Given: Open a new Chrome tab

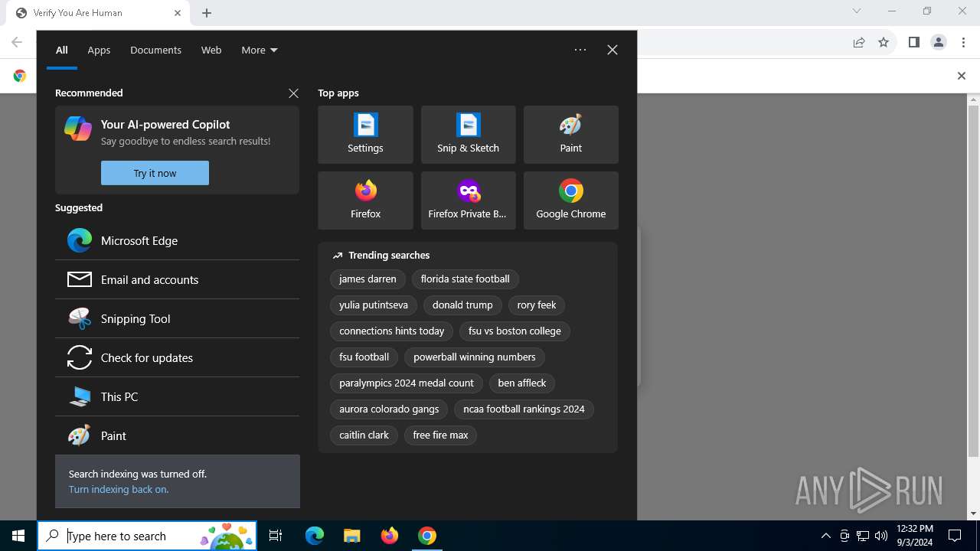Looking at the screenshot, I should tap(207, 13).
